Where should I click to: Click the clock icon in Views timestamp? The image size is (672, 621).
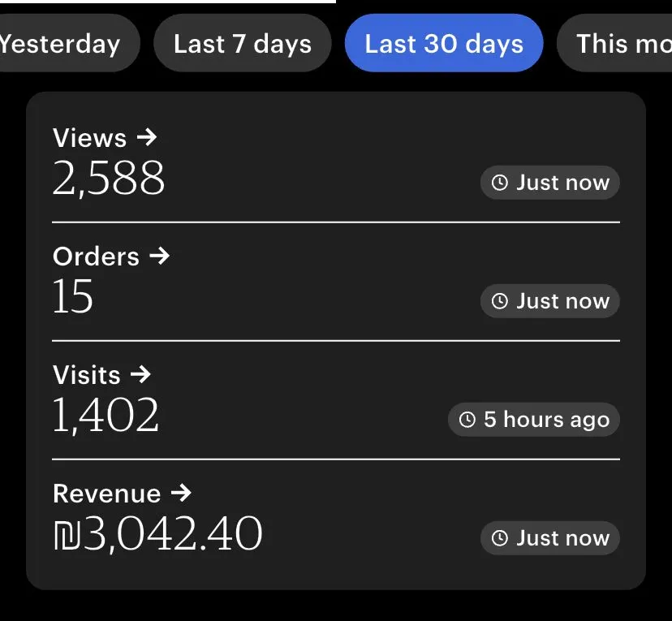[500, 183]
